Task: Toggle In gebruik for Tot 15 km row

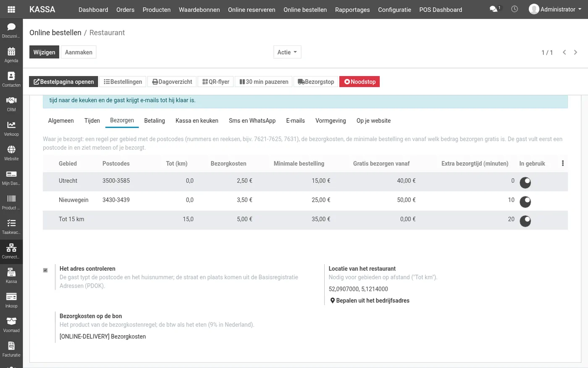Action: [x=525, y=221]
